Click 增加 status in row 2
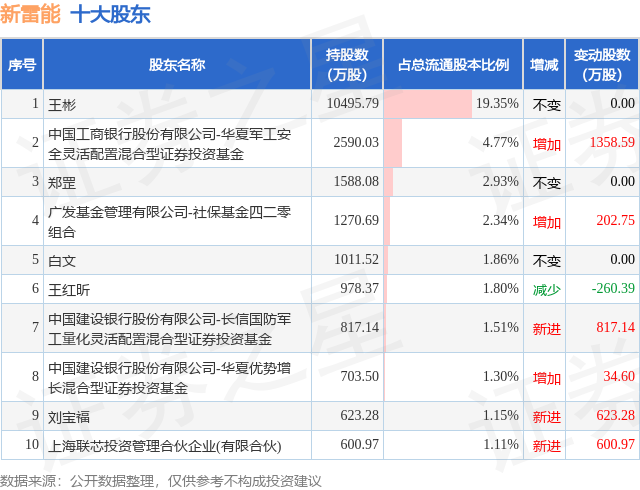 point(547,144)
